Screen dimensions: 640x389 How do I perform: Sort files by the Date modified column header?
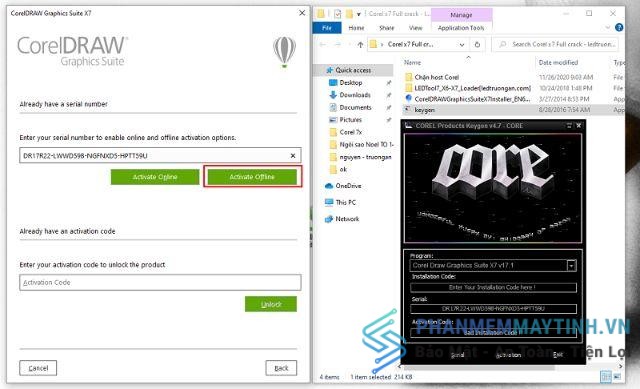click(558, 62)
